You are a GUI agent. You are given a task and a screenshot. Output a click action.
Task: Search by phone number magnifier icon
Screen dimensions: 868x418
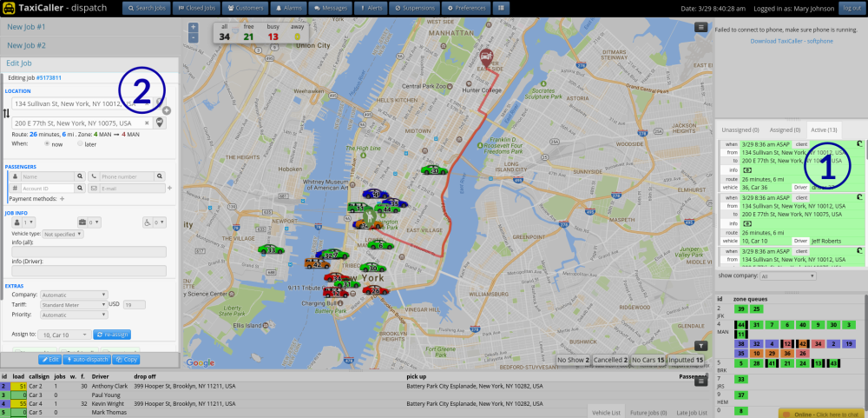point(160,176)
